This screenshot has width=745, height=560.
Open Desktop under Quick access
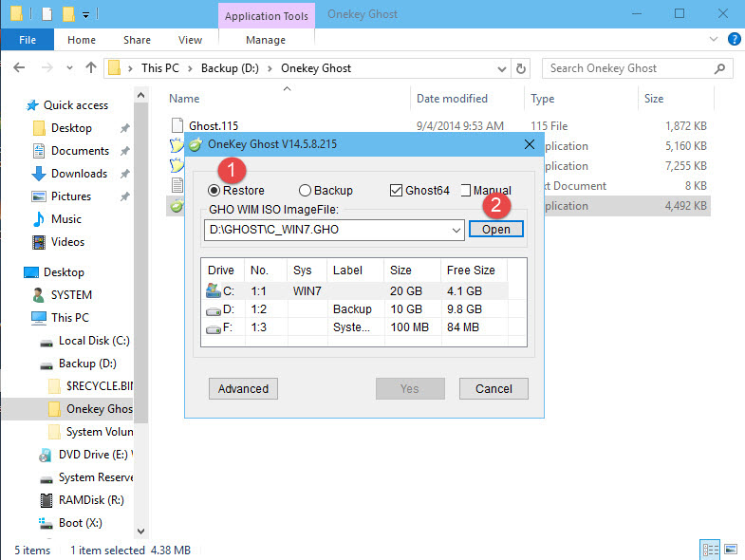click(71, 128)
